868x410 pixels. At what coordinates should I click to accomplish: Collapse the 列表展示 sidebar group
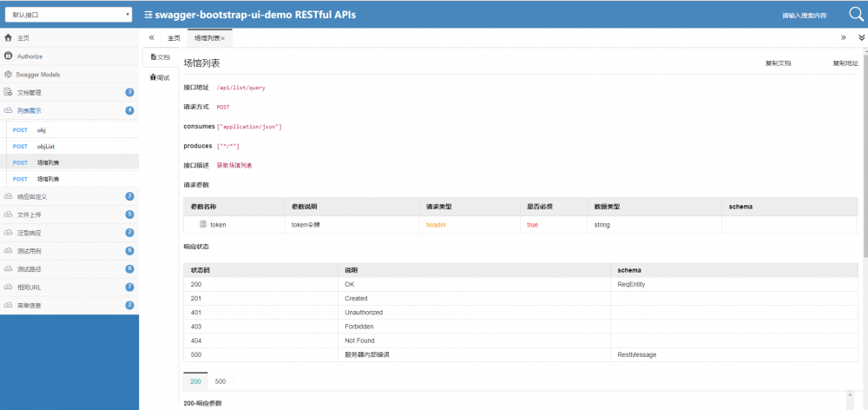click(x=30, y=110)
